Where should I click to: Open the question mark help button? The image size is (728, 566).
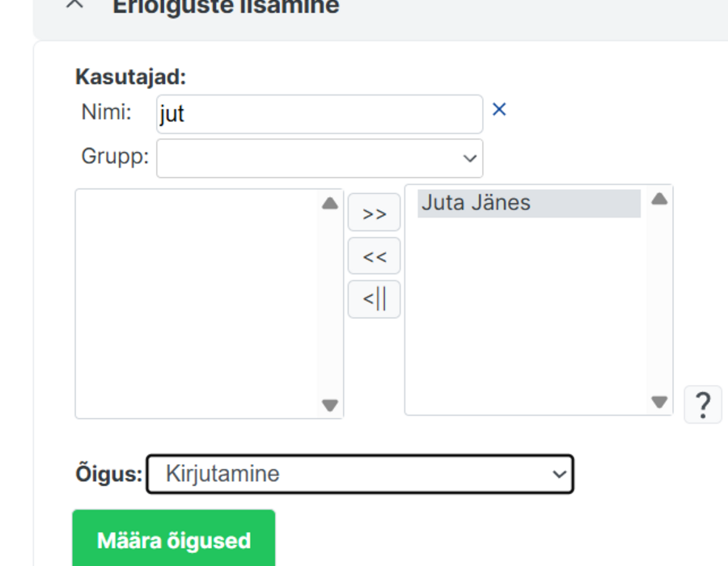coord(703,404)
